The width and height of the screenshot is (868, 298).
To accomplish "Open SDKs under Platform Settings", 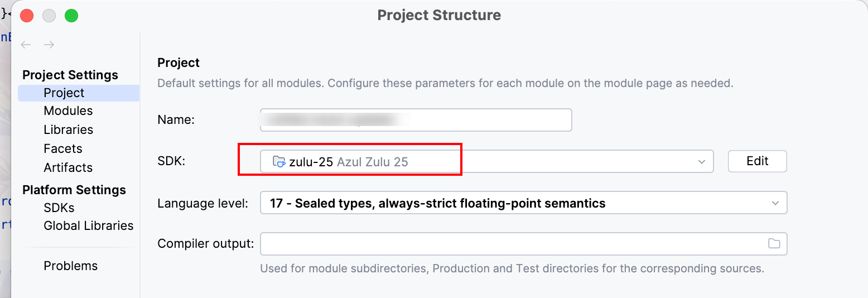I will 59,208.
